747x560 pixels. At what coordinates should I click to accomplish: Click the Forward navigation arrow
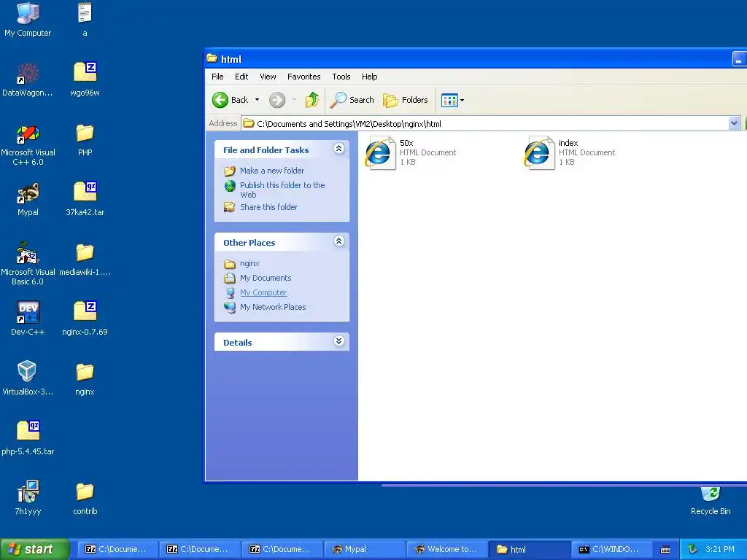pyautogui.click(x=276, y=100)
